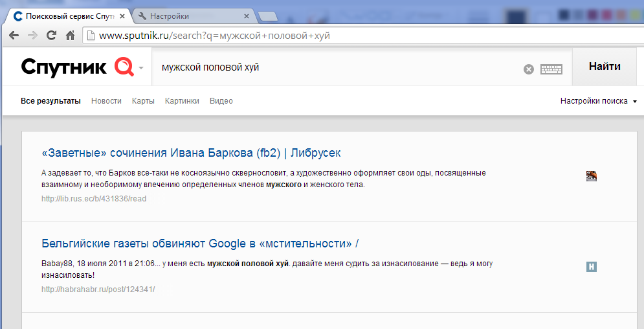This screenshot has height=329, width=644.
Task: Switch to the Настройки browser tab
Action: (x=194, y=16)
